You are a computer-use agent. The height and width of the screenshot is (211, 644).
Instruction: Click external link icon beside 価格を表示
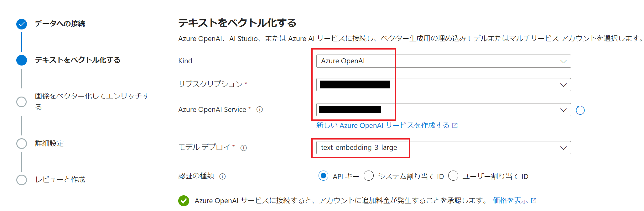pos(534,201)
